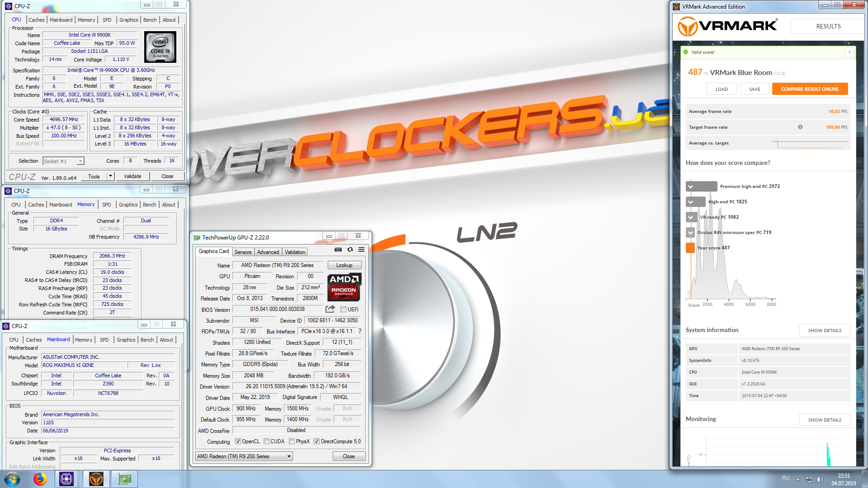
Task: Expand the Premium high-end PC comparison
Action: click(x=691, y=186)
